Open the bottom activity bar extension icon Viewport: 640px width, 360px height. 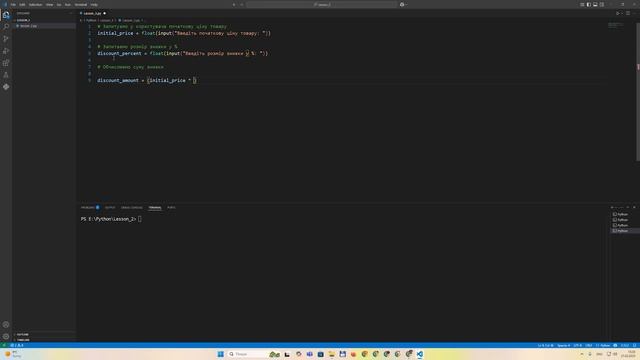tap(6, 87)
